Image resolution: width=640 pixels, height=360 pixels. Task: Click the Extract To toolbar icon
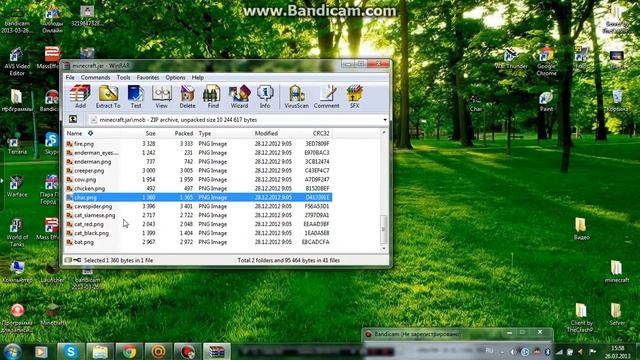108,97
